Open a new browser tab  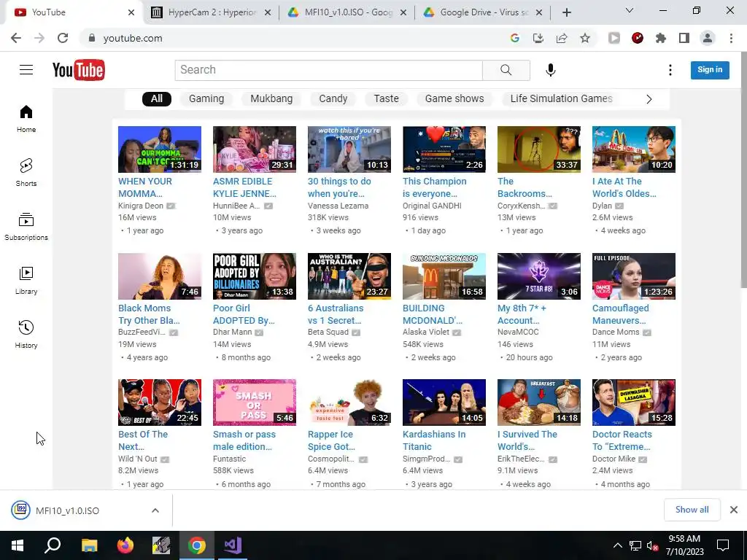click(566, 12)
